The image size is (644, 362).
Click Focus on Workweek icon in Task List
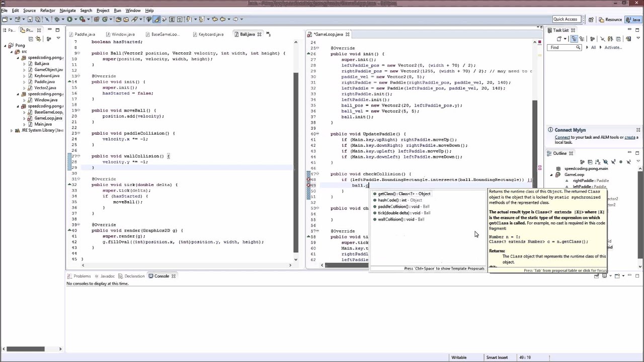pos(592,39)
